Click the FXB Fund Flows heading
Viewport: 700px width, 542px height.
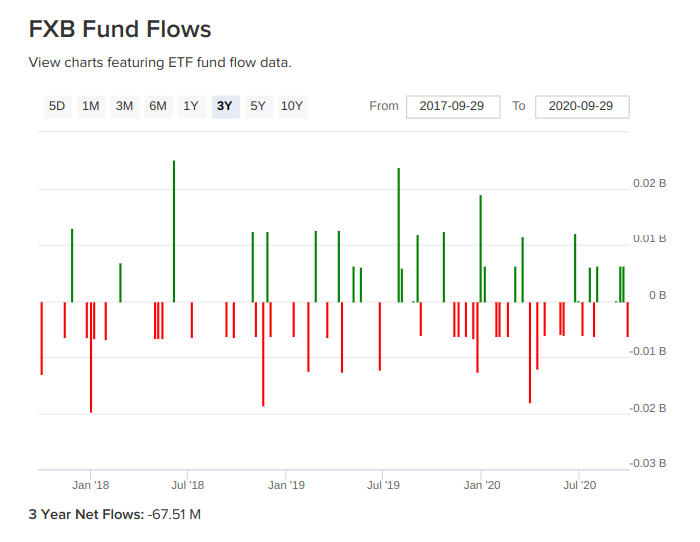click(120, 29)
